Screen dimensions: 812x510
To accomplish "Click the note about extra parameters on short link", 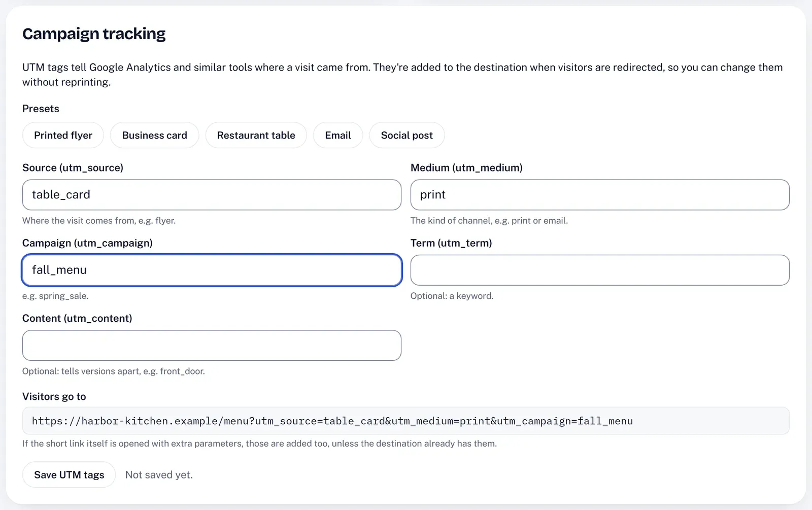I will 259,444.
